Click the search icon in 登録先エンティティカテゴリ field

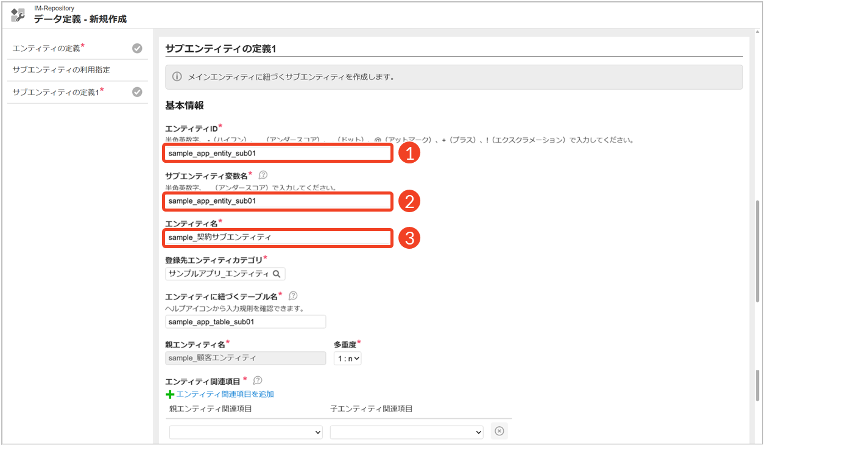[277, 274]
